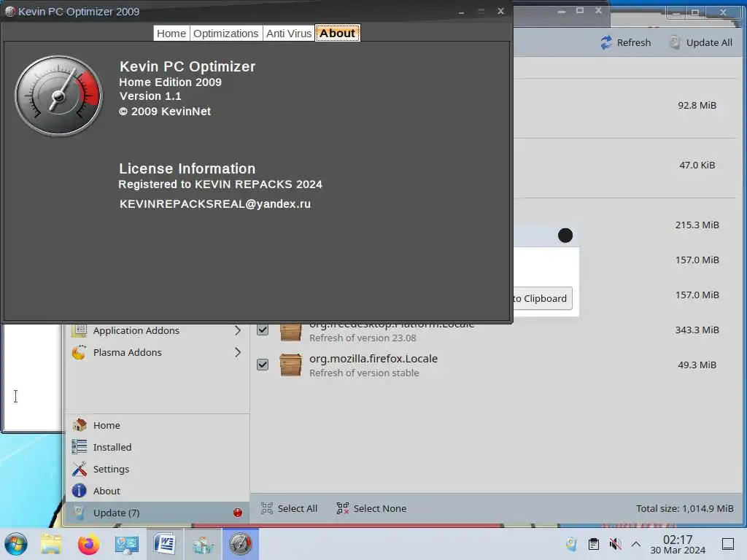747x560 pixels.
Task: Click the Kevin PC Optimizer 2009 title bar icon
Action: coord(10,12)
